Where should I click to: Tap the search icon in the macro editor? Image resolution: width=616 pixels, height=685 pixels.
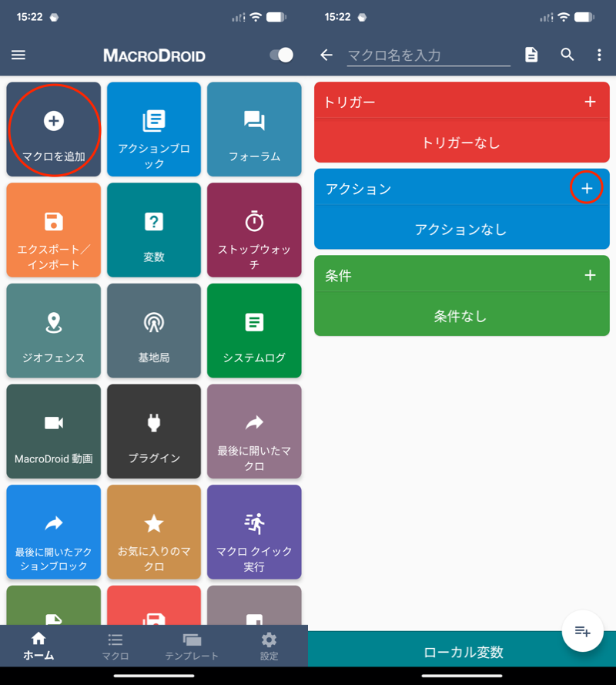coord(567,55)
